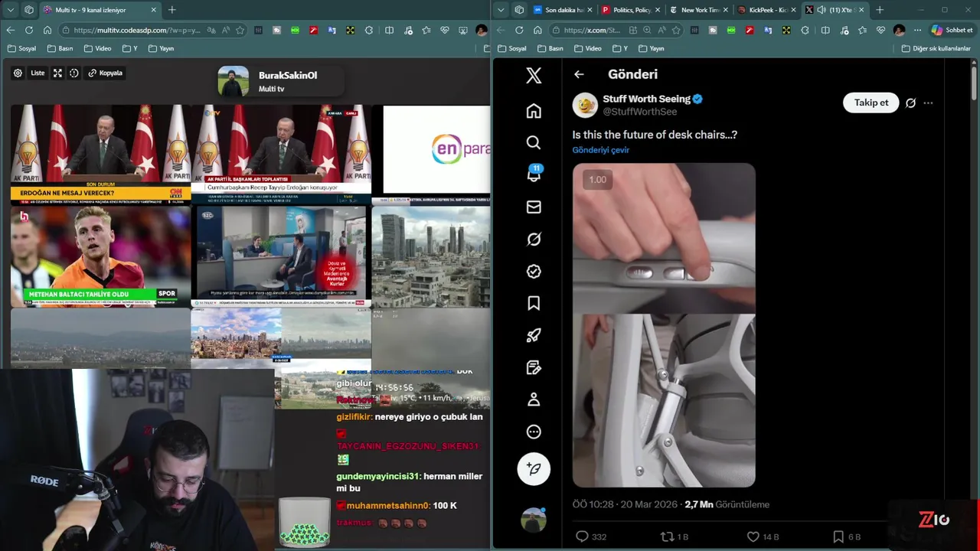Refresh the x.com browser page
Viewport: 980px width, 551px height.
click(x=519, y=30)
